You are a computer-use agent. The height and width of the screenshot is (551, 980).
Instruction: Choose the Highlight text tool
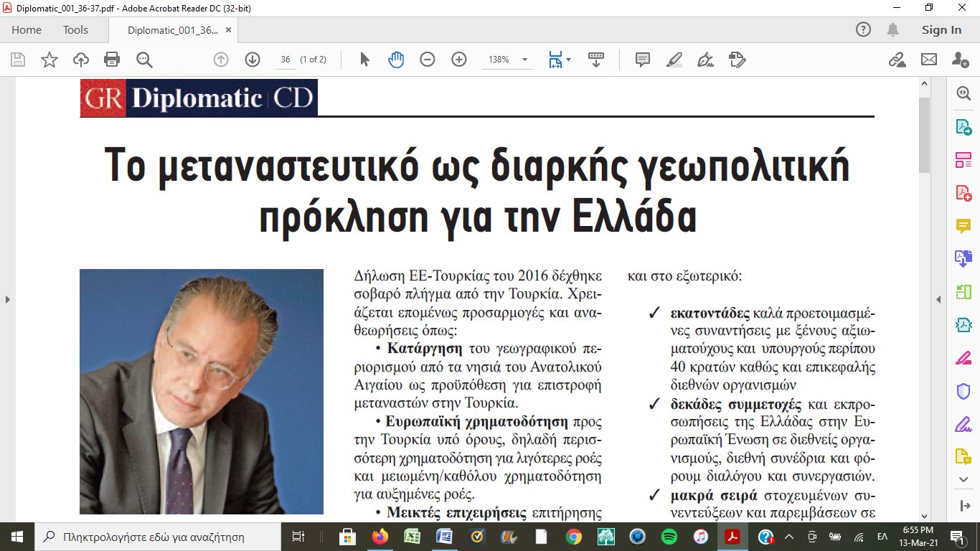[674, 60]
